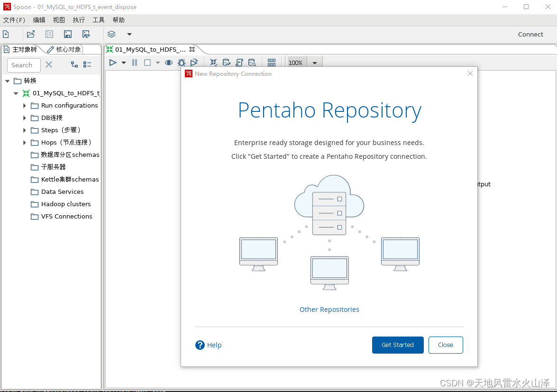The width and height of the screenshot is (557, 392).
Task: Close the New Repository Connection dialog with X
Action: click(470, 73)
